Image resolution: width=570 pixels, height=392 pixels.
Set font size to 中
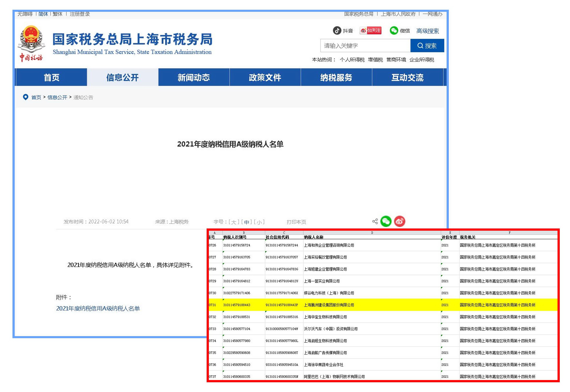coord(246,222)
